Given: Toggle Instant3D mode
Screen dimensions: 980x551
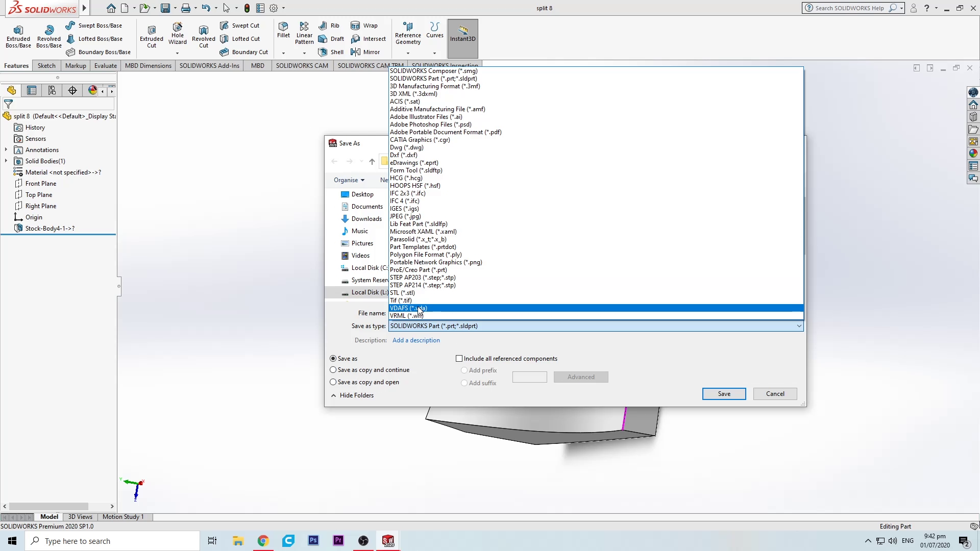Looking at the screenshot, I should [x=463, y=38].
